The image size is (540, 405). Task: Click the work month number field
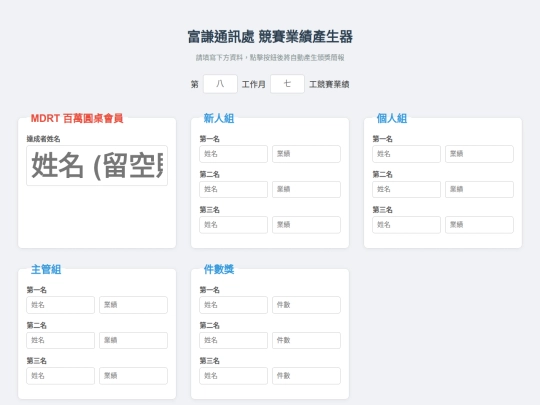[x=220, y=84]
